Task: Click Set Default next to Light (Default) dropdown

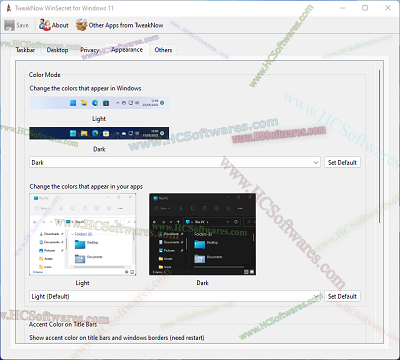Action: (x=342, y=296)
